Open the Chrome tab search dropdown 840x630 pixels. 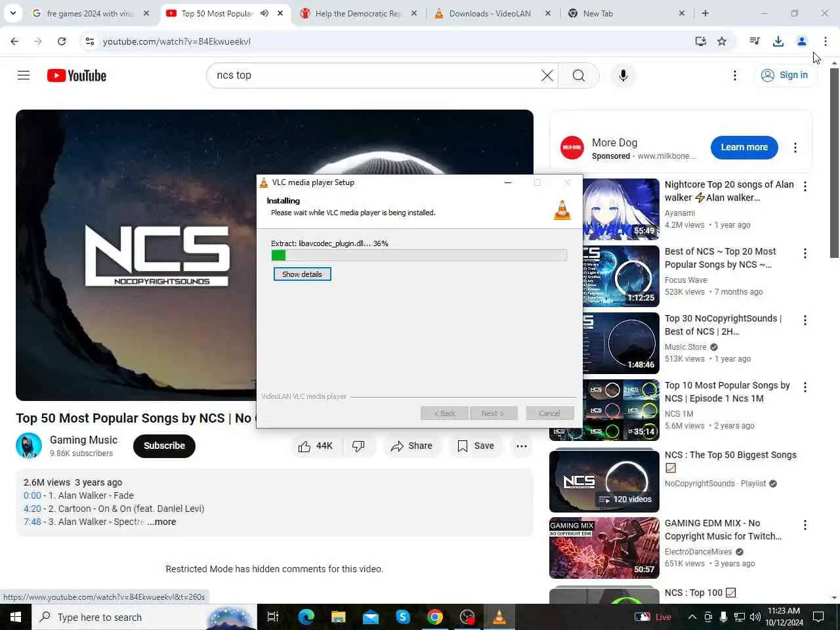pyautogui.click(x=13, y=13)
